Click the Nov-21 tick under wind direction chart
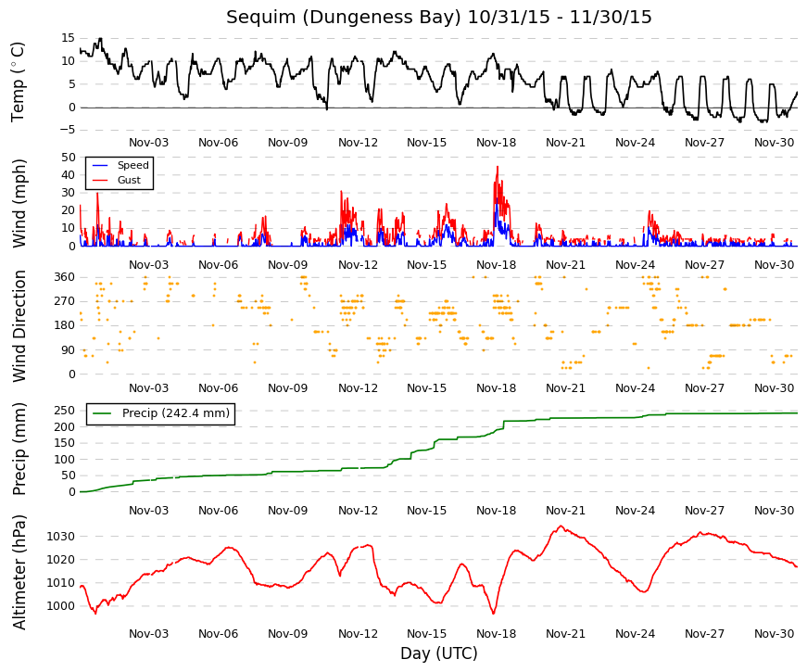Viewport: 807px width, 672px height. point(565,388)
